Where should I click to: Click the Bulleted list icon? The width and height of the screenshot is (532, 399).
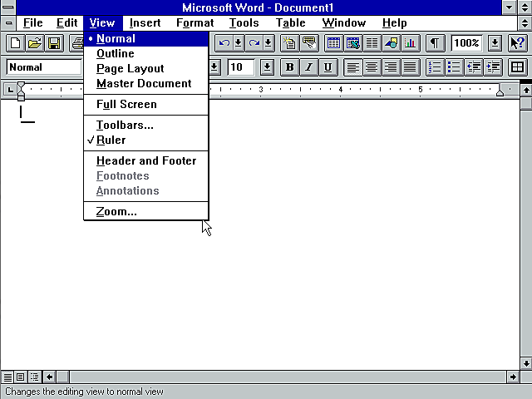[x=454, y=67]
